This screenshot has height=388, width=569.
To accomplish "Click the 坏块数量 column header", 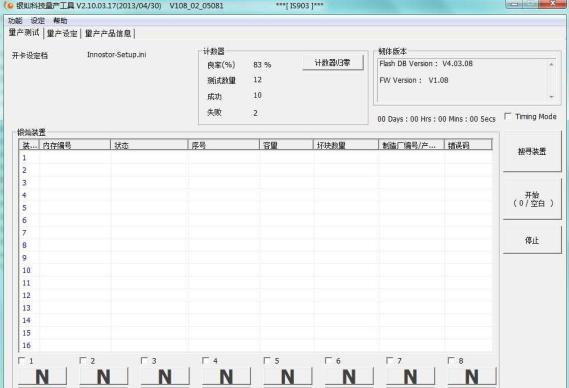I will 346,145.
